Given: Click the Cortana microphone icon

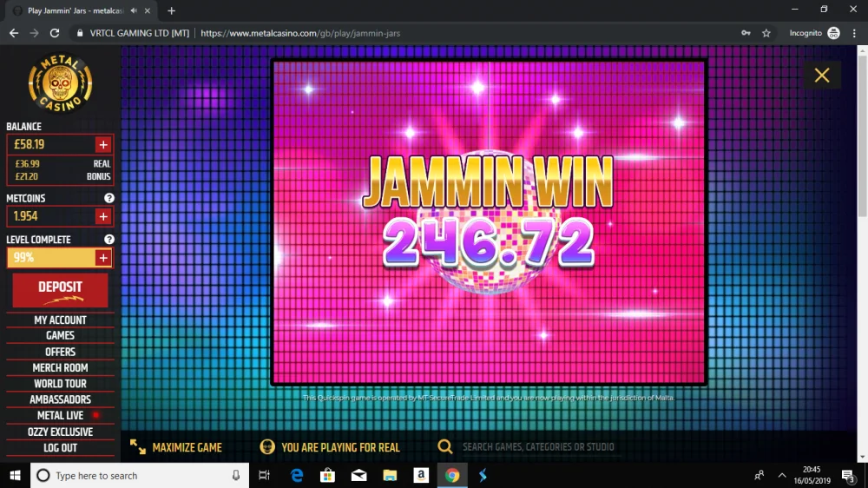Looking at the screenshot, I should coord(236,475).
